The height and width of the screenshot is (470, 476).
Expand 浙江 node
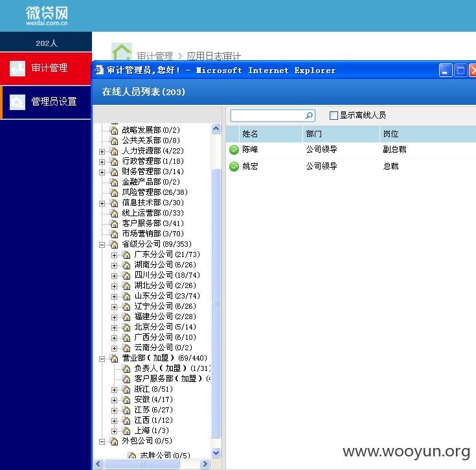(114, 390)
